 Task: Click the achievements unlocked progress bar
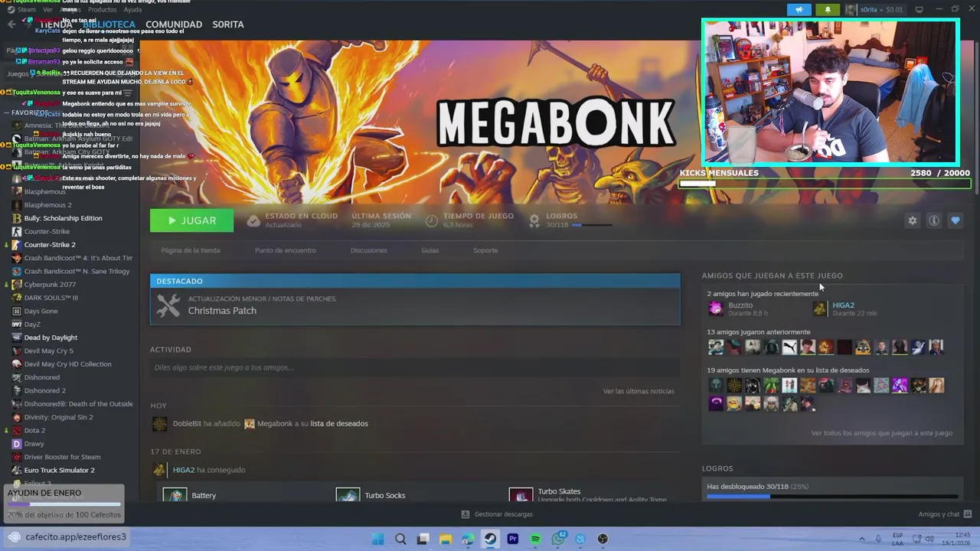[x=831, y=497]
